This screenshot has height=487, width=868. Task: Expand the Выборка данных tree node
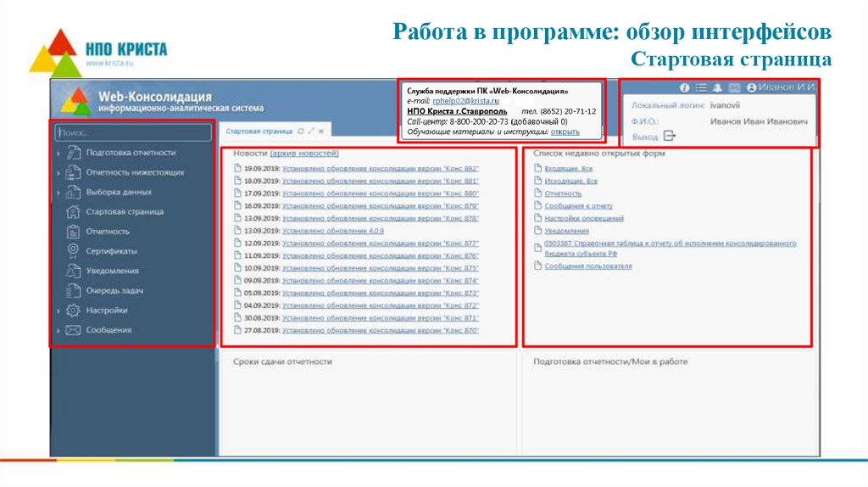[x=58, y=193]
